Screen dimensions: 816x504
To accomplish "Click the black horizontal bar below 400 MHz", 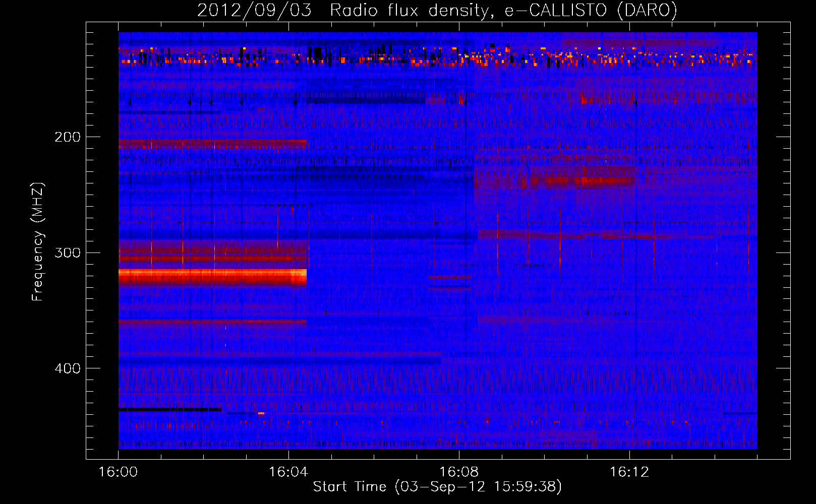I will coord(170,409).
